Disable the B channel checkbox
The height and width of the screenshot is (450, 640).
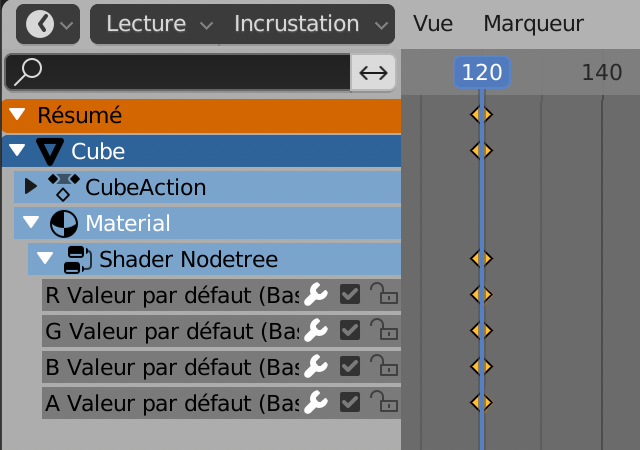click(x=350, y=367)
